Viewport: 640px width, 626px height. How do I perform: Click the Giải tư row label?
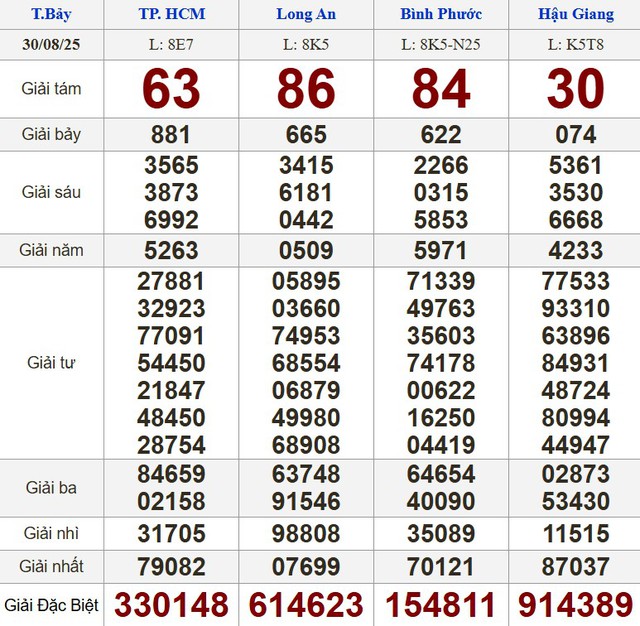[51, 362]
